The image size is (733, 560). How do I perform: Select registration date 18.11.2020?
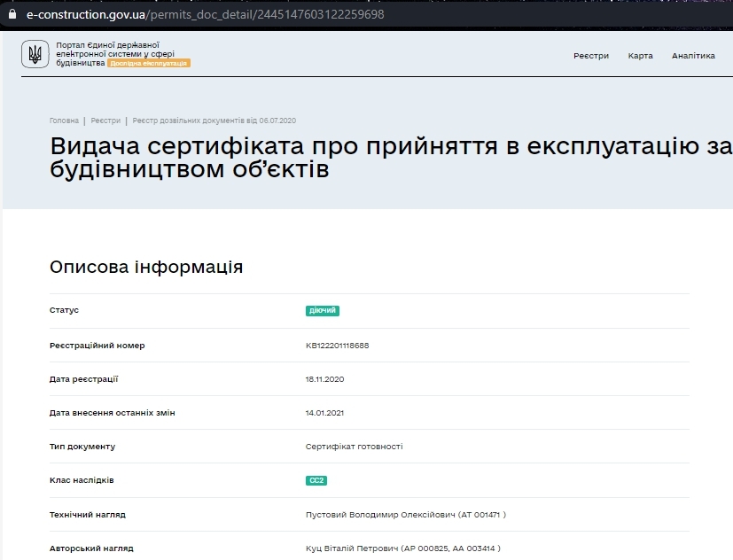coord(325,379)
